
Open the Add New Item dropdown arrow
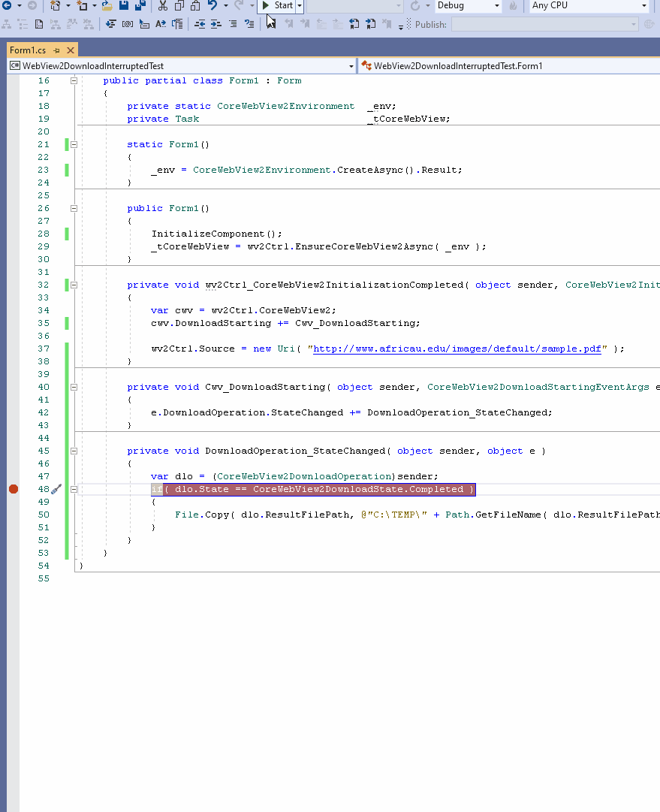(x=94, y=6)
